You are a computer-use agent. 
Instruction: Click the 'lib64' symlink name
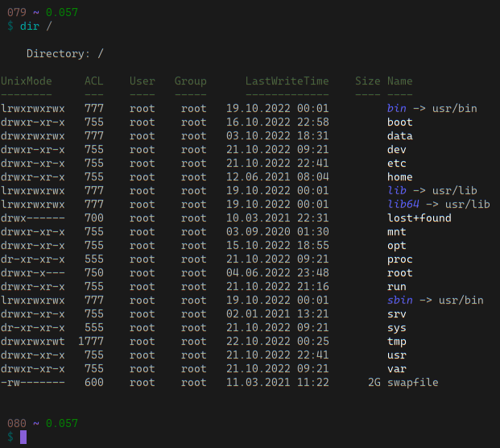(x=403, y=205)
